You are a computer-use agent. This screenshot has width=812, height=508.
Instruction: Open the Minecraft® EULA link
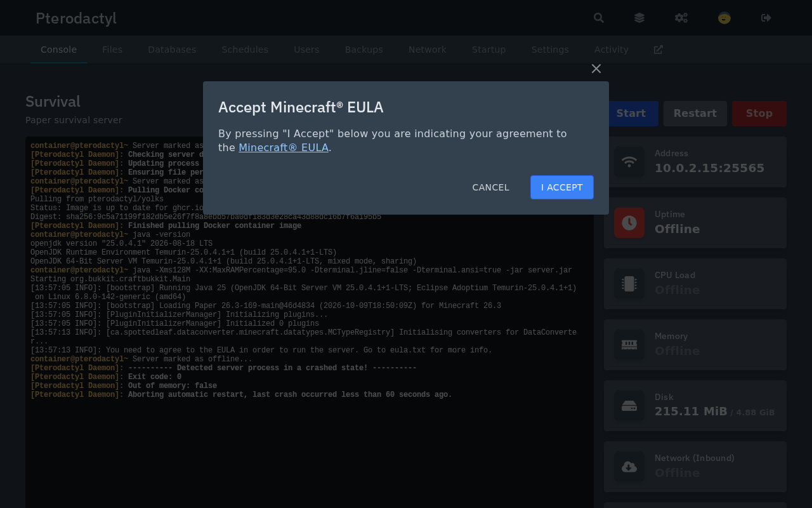coord(284,148)
